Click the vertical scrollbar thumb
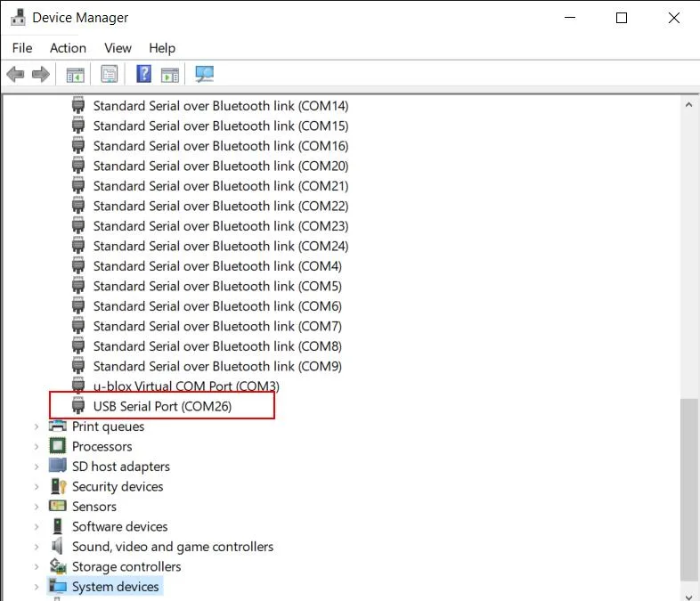Viewport: 700px width, 601px height. coord(688,490)
